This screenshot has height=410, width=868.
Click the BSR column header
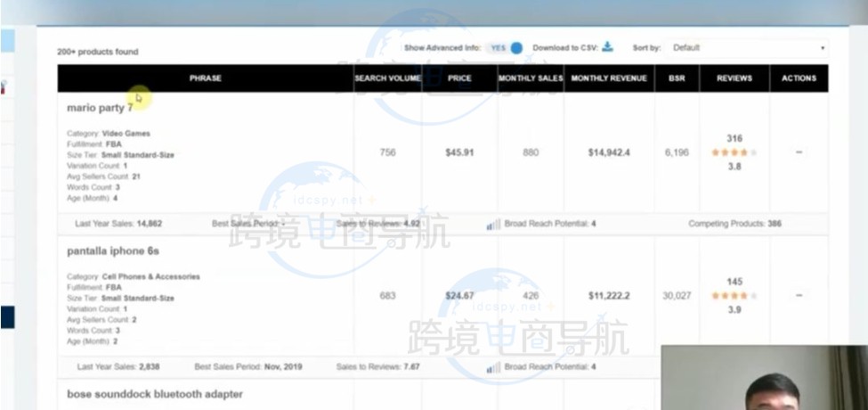[x=677, y=78]
